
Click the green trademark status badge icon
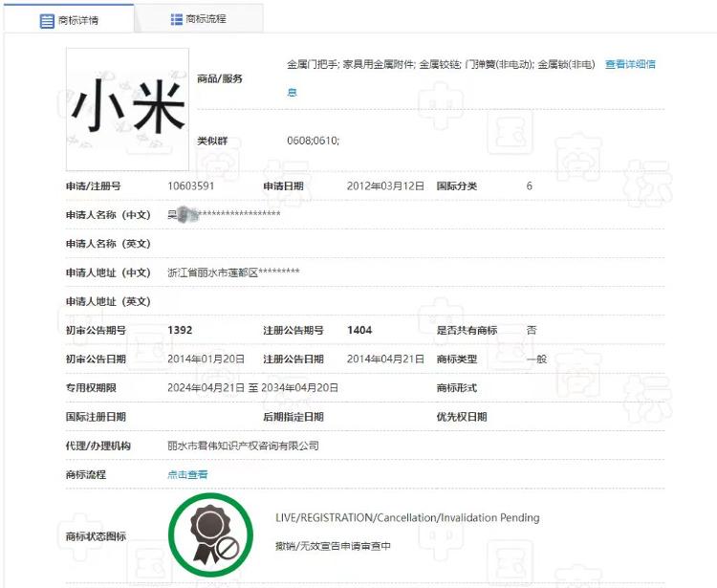210,535
